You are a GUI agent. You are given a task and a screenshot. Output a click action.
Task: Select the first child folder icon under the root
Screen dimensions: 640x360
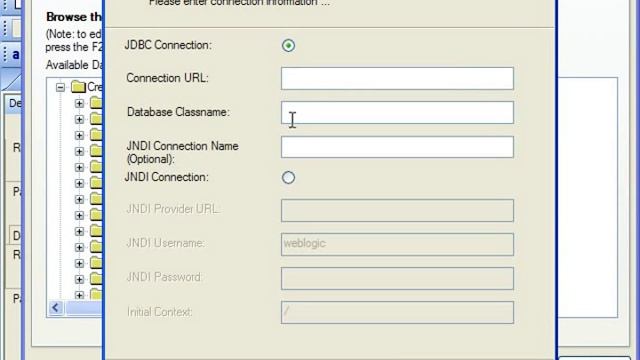point(96,102)
